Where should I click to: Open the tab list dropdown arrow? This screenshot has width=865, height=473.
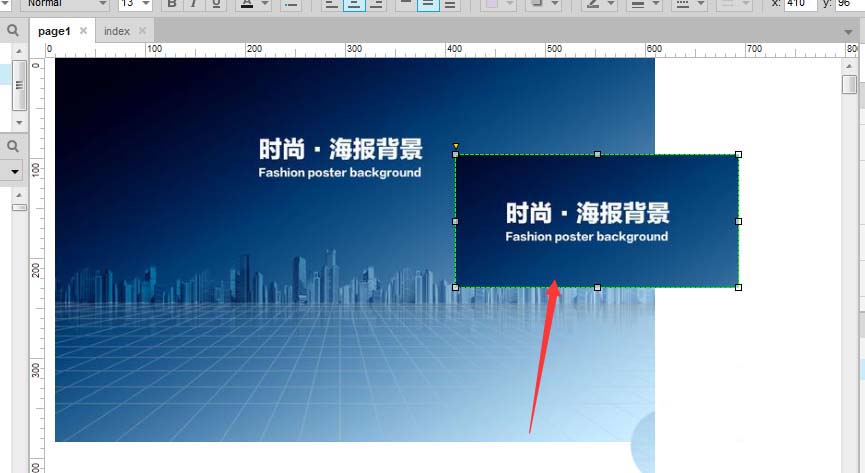tap(849, 32)
